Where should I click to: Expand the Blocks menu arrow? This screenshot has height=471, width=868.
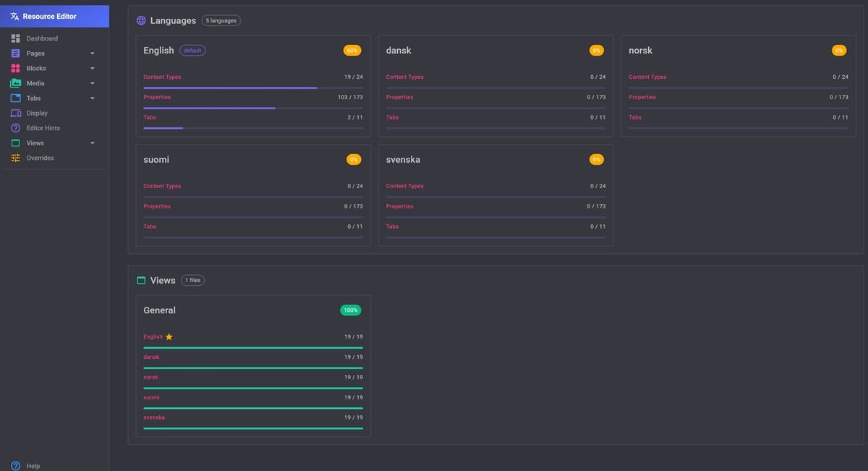point(93,69)
